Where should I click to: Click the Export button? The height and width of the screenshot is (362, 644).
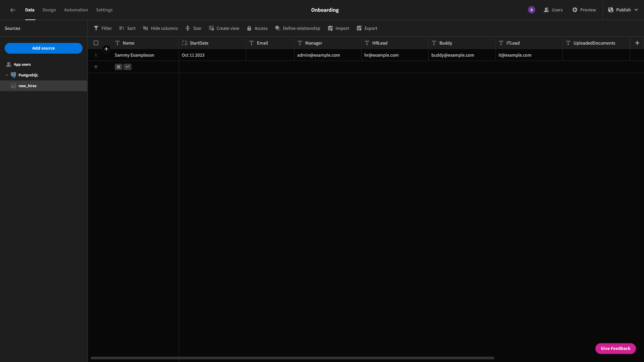367,28
